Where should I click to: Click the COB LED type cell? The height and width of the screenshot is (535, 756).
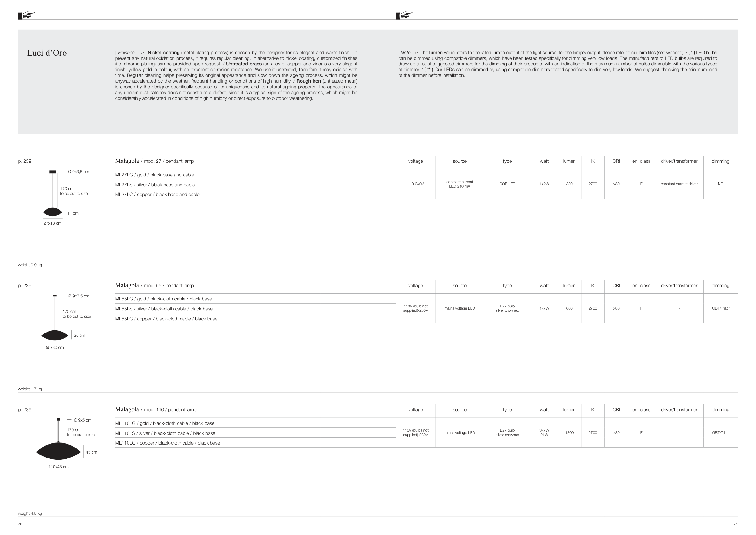(x=507, y=184)
